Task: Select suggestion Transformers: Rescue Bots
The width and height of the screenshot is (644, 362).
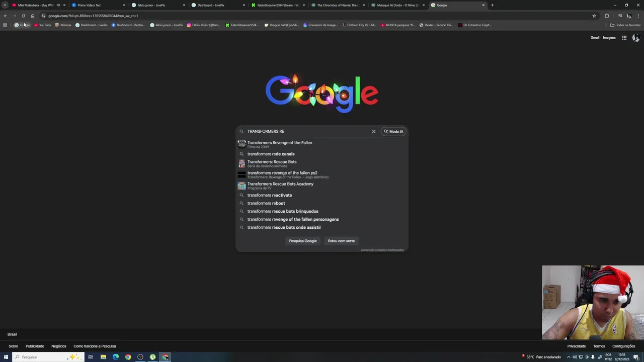Action: pyautogui.click(x=322, y=163)
